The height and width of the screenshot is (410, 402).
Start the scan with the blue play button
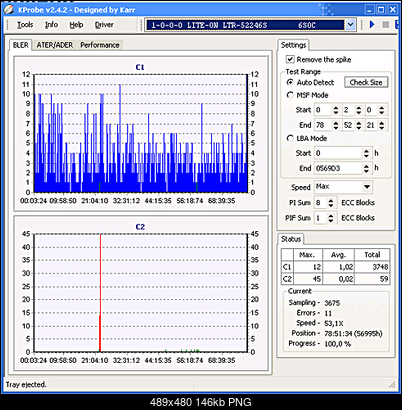pos(373,25)
